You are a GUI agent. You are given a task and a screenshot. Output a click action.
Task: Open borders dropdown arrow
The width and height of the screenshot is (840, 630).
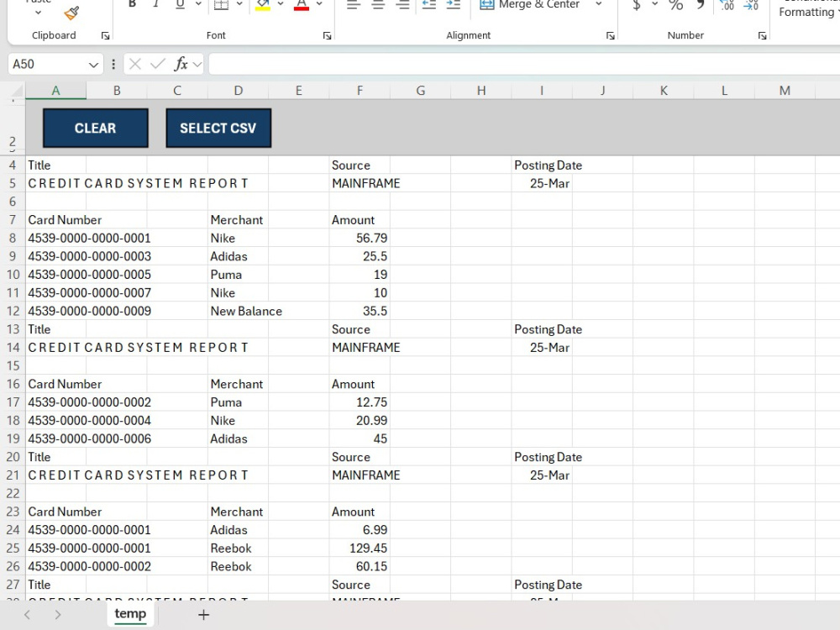tap(239, 4)
